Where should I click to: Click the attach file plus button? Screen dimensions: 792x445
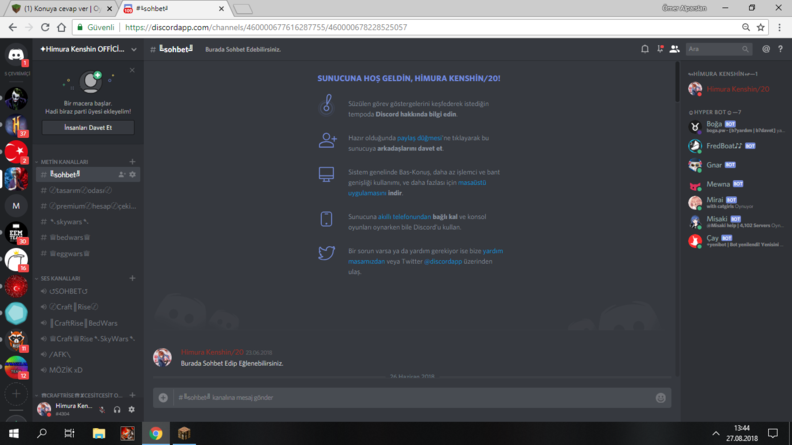[163, 398]
